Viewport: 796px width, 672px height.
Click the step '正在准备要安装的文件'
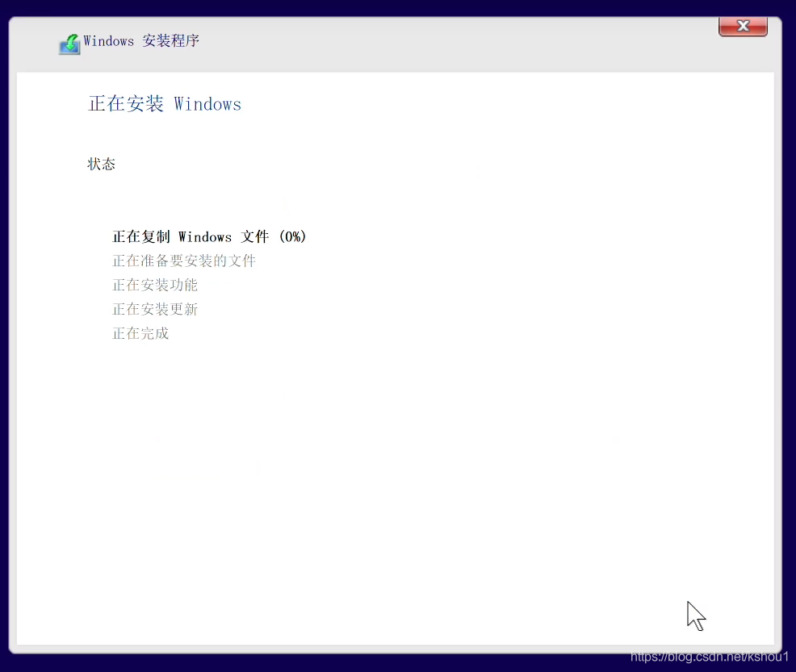pyautogui.click(x=184, y=261)
